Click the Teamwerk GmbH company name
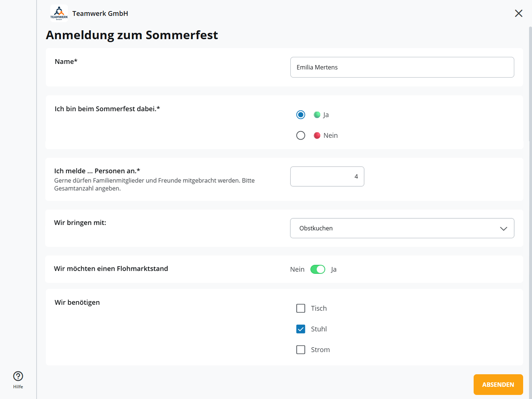This screenshot has height=399, width=532. pyautogui.click(x=100, y=14)
